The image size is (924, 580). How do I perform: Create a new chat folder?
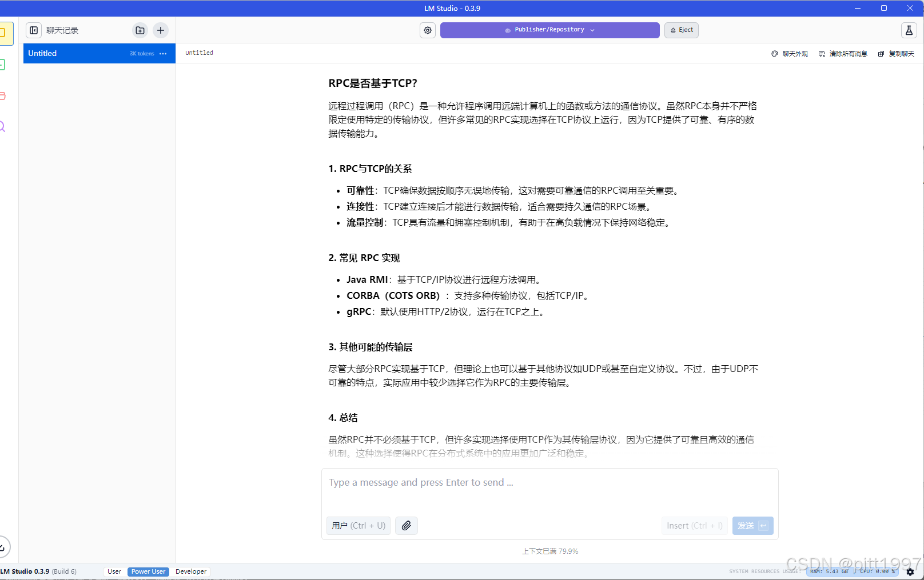(140, 30)
